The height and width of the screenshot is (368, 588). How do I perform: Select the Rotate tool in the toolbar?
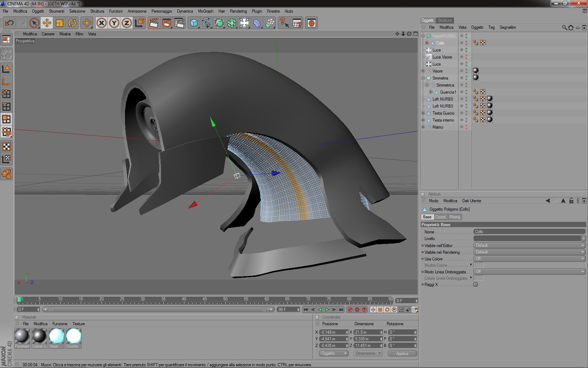(x=72, y=23)
